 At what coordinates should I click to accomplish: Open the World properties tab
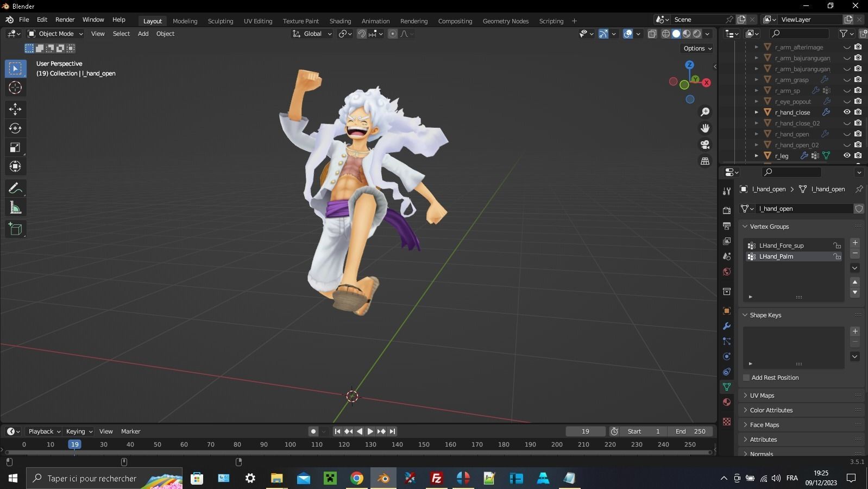[727, 271]
